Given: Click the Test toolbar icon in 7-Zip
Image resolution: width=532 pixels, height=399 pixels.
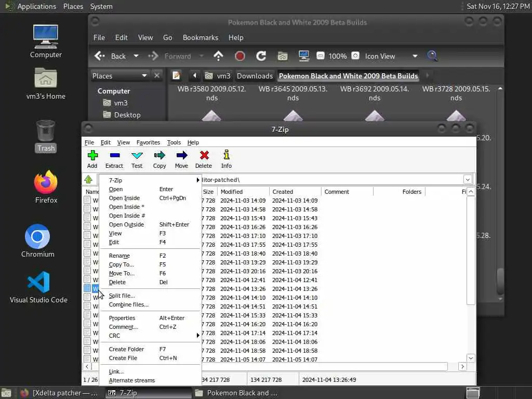Looking at the screenshot, I should point(137,159).
